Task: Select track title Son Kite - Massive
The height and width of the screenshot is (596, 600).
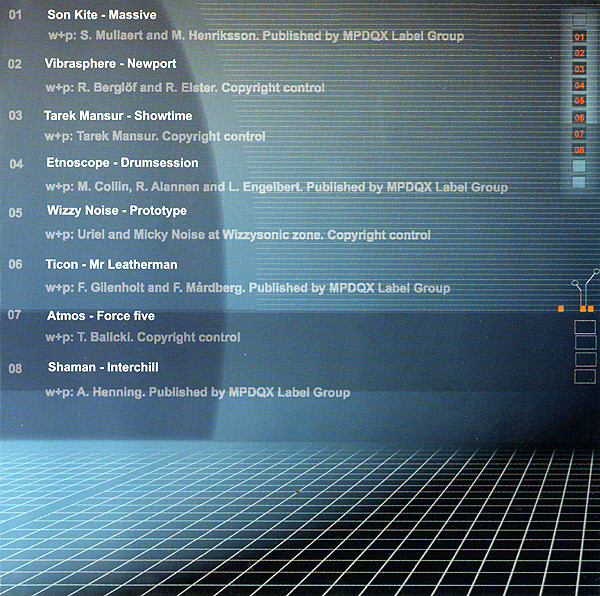Action: coord(102,16)
